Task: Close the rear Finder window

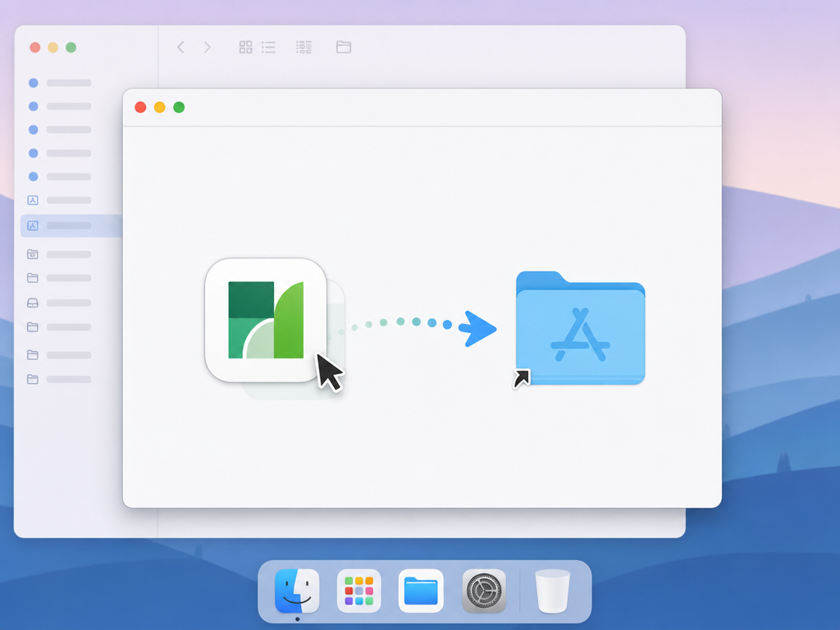Action: pyautogui.click(x=34, y=47)
